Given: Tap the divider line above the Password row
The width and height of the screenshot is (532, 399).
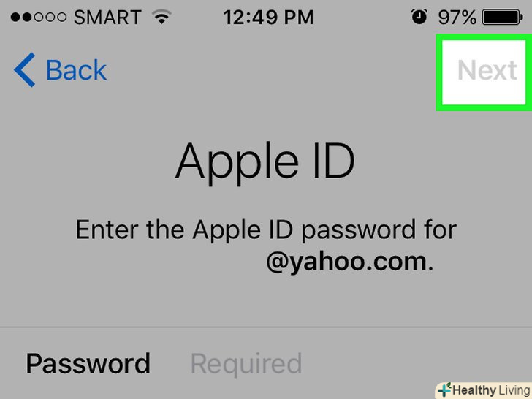Looking at the screenshot, I should click(x=266, y=327).
